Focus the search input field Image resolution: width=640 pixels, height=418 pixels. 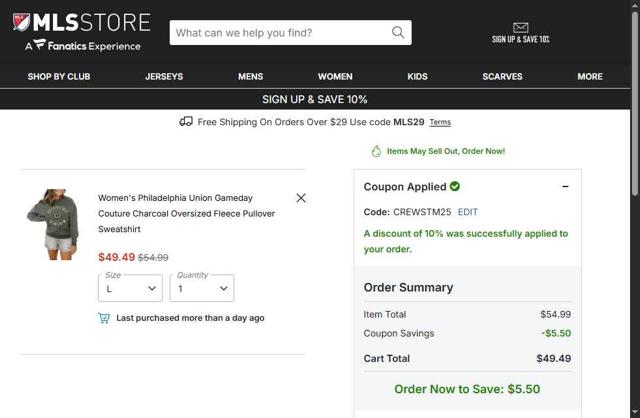point(280,33)
